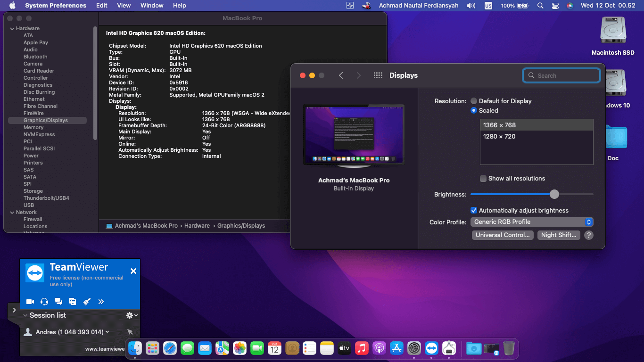Image resolution: width=644 pixels, height=362 pixels.
Task: Select Firewall under Network
Action: (x=33, y=219)
